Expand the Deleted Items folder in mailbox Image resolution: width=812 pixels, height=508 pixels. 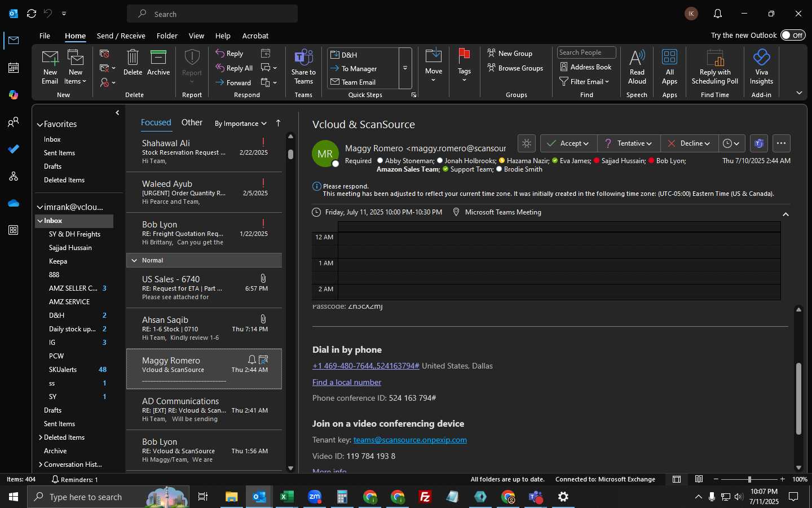pyautogui.click(x=41, y=437)
